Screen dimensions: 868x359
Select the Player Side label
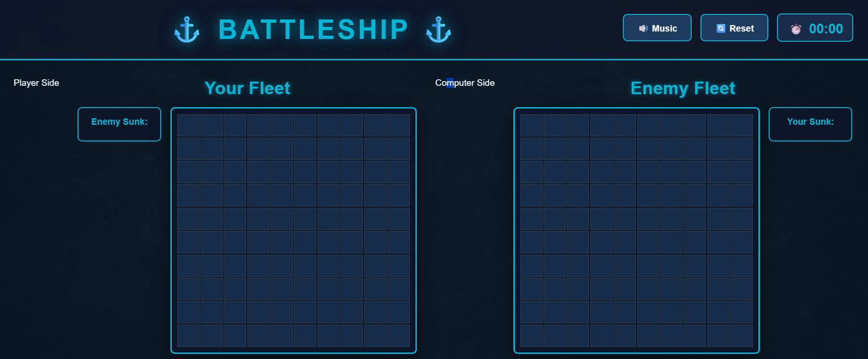tap(36, 83)
